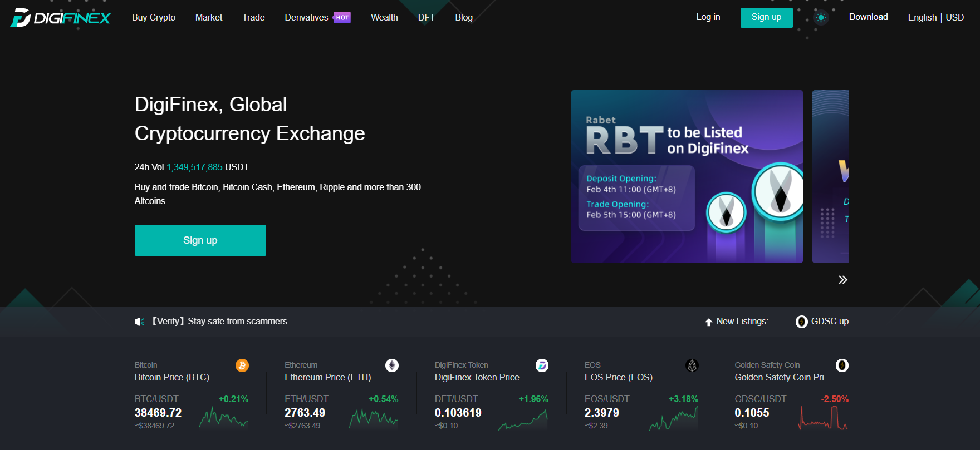Image resolution: width=980 pixels, height=450 pixels.
Task: Open Golden Safety Coin Price link
Action: [x=783, y=377]
